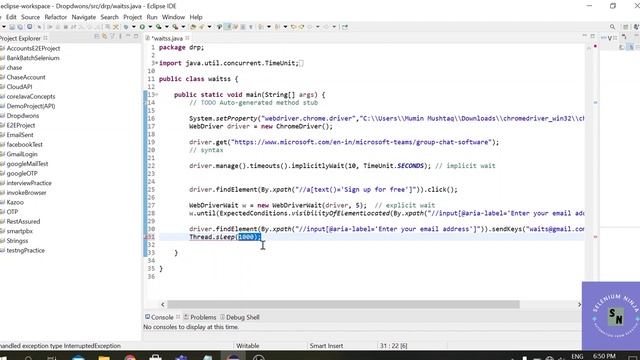The width and height of the screenshot is (640, 360).
Task: Click the Save All toolbar icon
Action: click(20, 27)
